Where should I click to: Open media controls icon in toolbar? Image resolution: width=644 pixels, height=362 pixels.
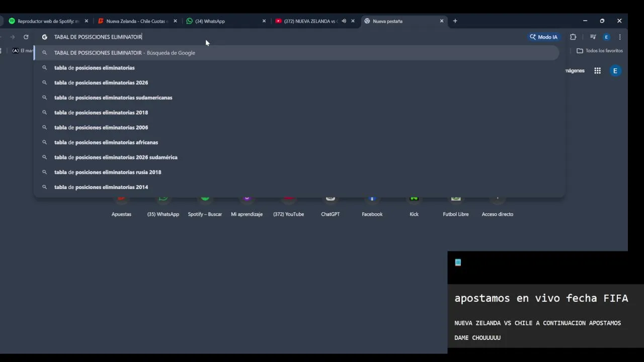pyautogui.click(x=593, y=37)
